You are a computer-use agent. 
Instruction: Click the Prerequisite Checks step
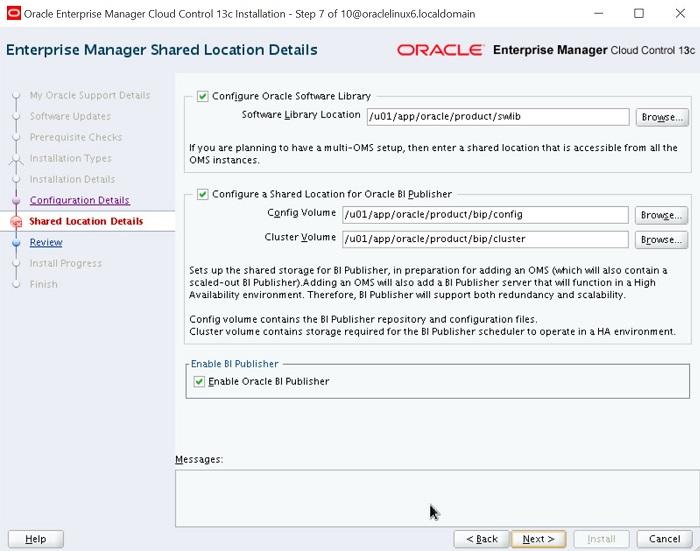(75, 138)
